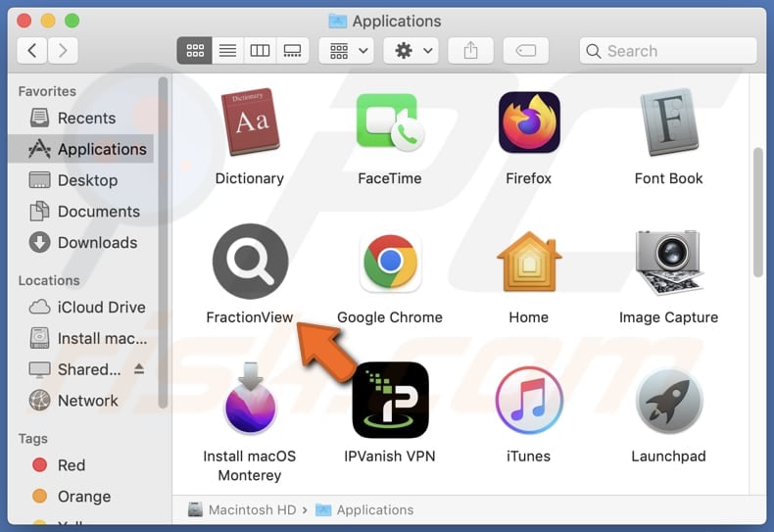Image resolution: width=774 pixels, height=532 pixels.
Task: Click the main file area vertical scrollbar
Action: pyautogui.click(x=757, y=213)
